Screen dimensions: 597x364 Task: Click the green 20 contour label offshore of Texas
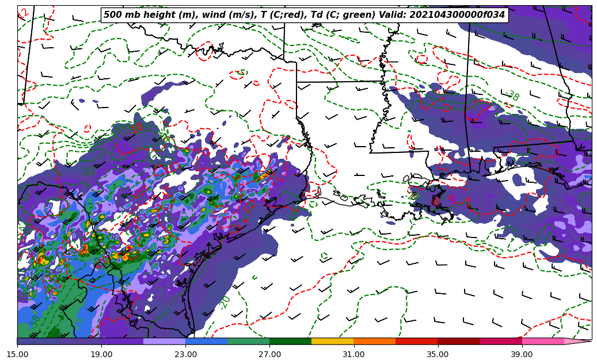(x=225, y=302)
